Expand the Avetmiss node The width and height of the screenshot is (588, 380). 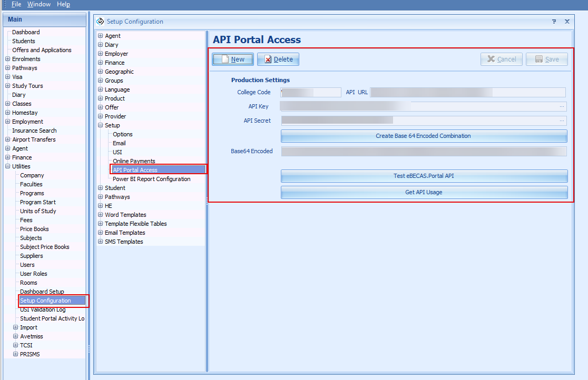[15, 336]
